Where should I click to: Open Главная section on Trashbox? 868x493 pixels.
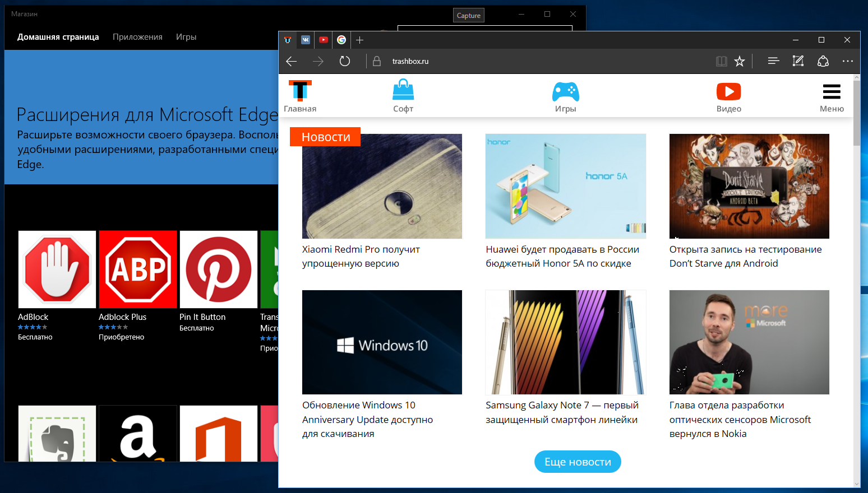pos(300,96)
